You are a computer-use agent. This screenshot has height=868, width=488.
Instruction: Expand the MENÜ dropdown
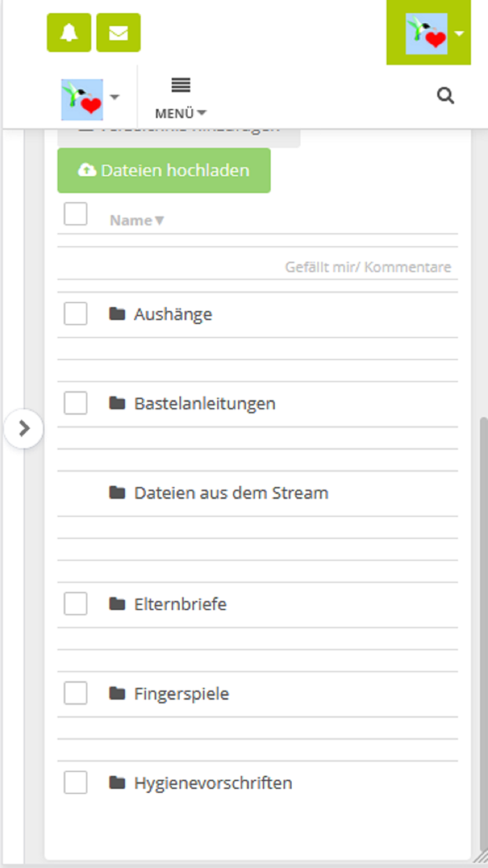tap(179, 96)
